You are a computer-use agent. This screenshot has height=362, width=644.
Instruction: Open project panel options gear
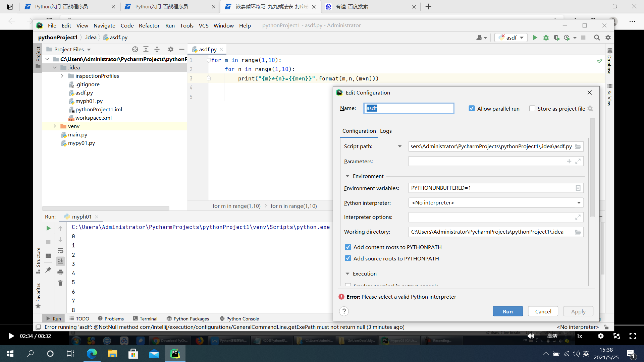click(171, 49)
